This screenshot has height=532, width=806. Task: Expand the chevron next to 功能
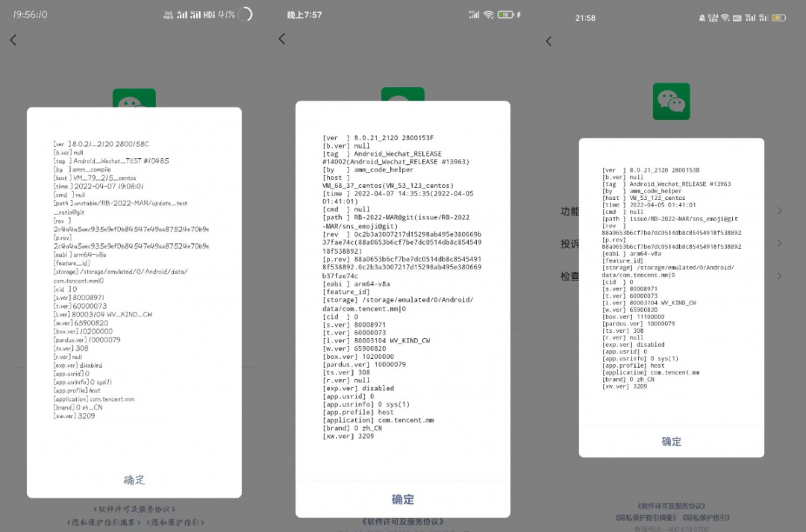[778, 211]
